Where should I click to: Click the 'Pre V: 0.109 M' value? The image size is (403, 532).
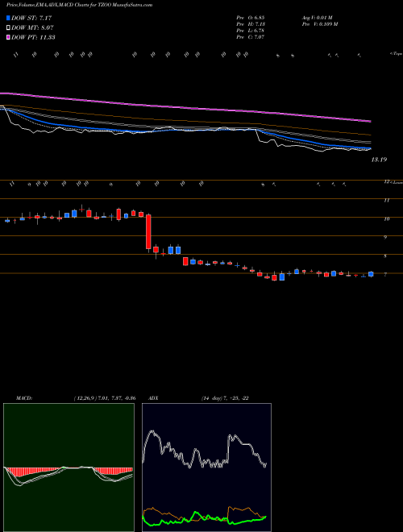click(319, 24)
